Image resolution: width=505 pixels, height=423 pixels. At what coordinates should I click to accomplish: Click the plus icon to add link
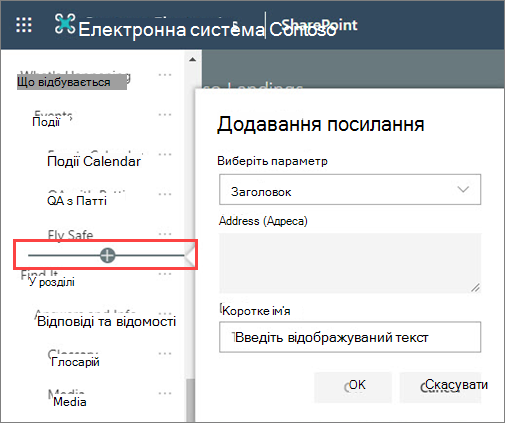point(107,256)
